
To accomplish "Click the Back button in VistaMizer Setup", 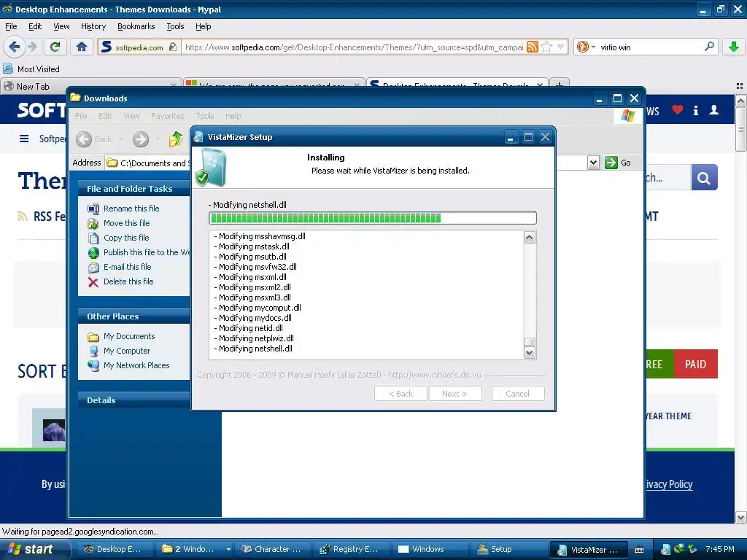I will tap(400, 393).
